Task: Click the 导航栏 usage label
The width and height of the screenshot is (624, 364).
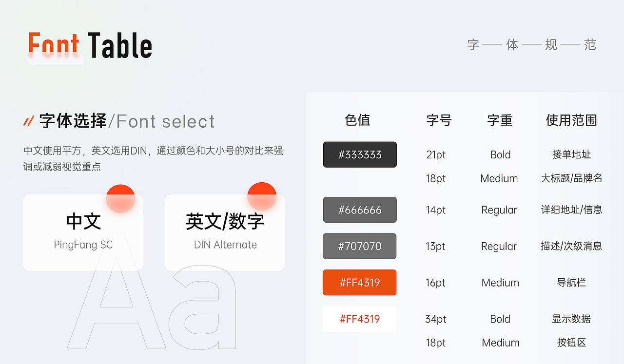Action: [571, 283]
